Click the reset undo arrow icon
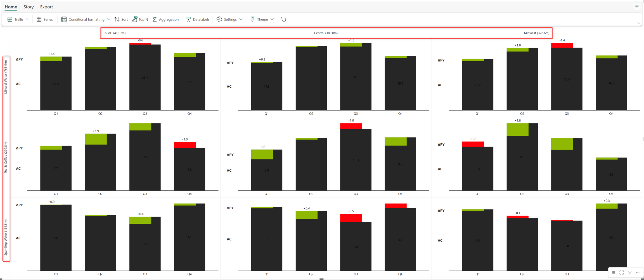The height and width of the screenshot is (280, 644). (x=283, y=19)
